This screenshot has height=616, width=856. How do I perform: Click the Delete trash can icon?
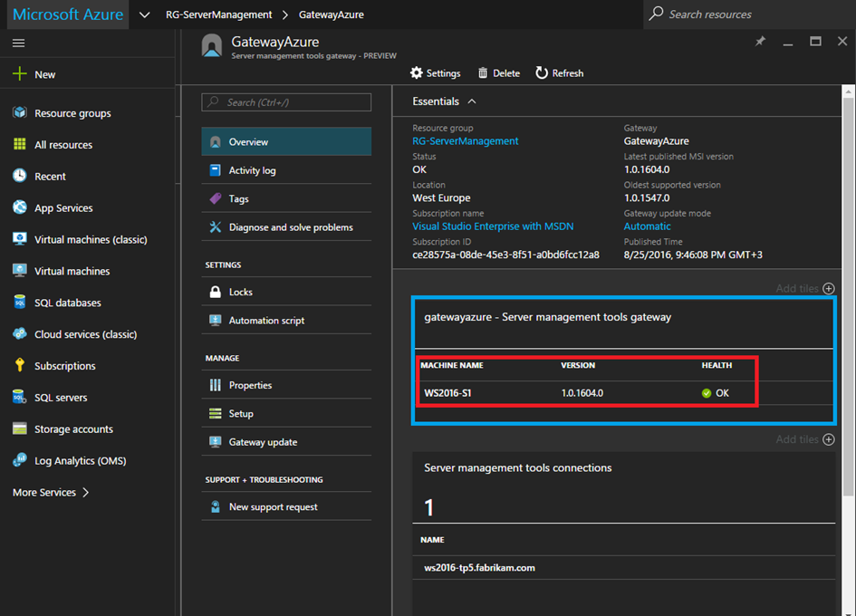click(x=483, y=72)
